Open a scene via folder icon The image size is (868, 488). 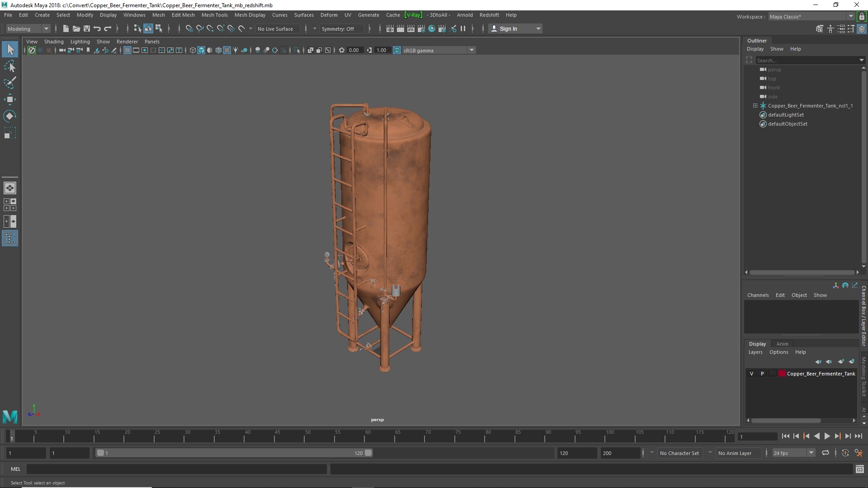click(76, 28)
